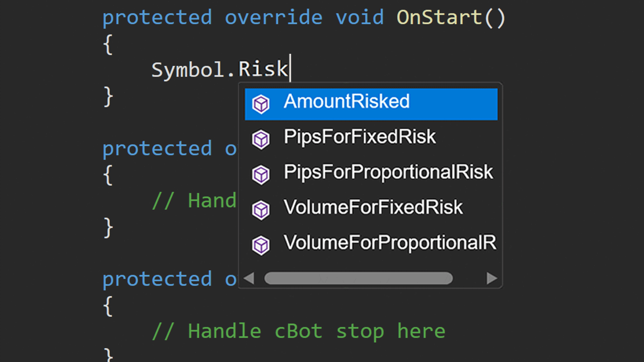The image size is (644, 362).
Task: Pick the PipsForProportionalRisk completion entry
Action: point(371,172)
